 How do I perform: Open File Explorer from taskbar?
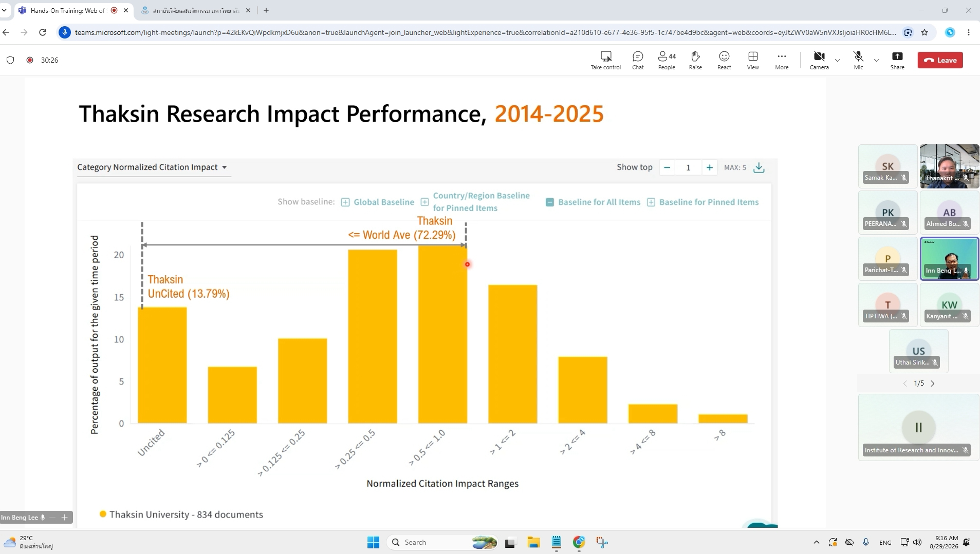[x=533, y=542]
